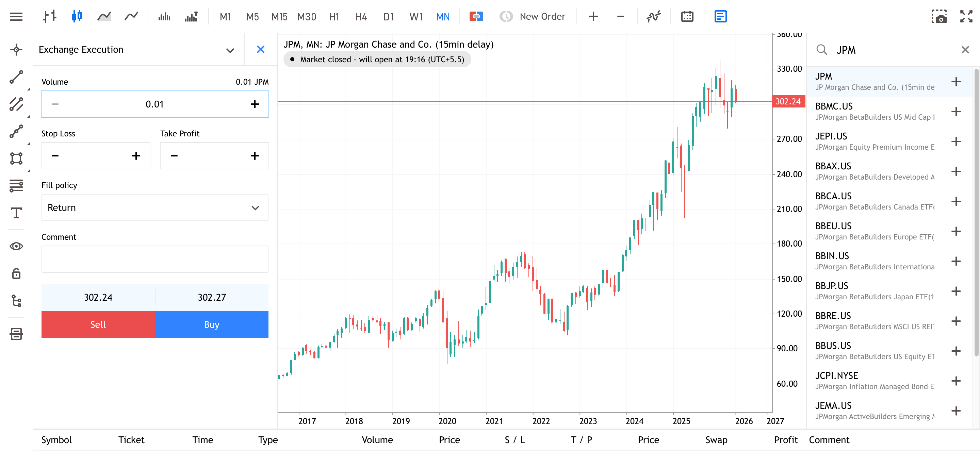Toggle objects visibility eye icon

coord(16,246)
